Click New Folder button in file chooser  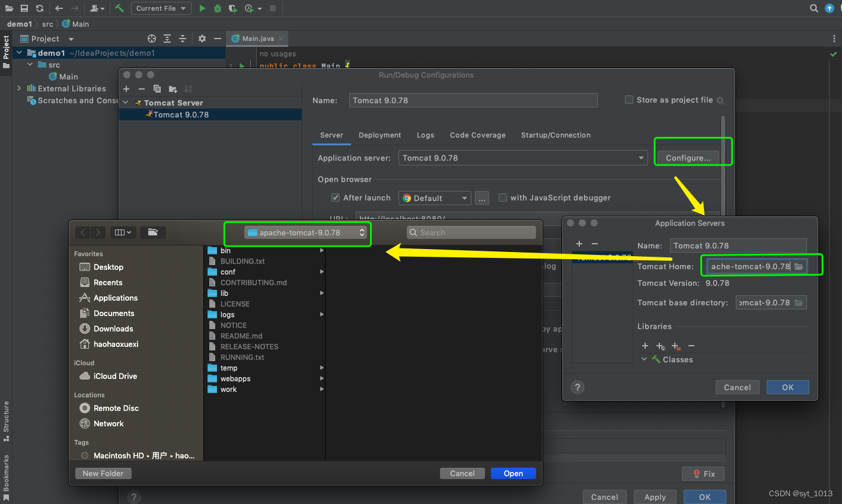103,473
